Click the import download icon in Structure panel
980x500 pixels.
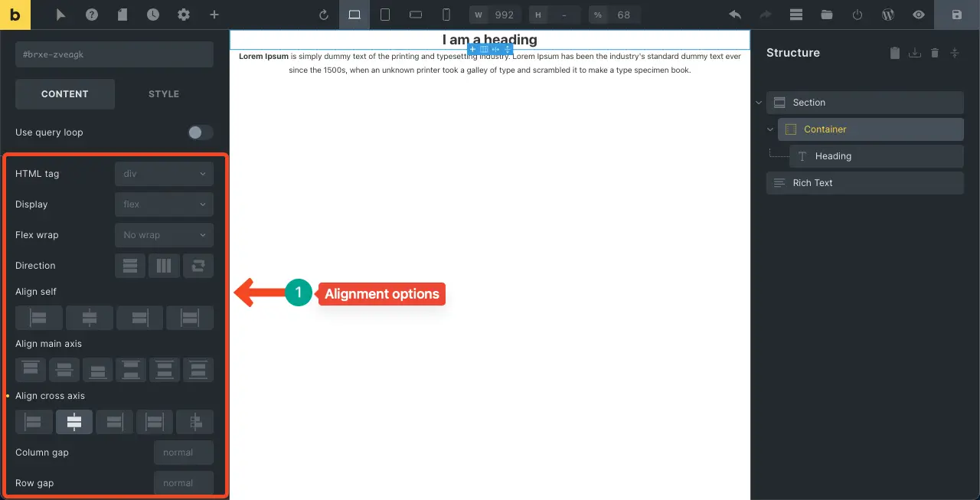tap(914, 53)
